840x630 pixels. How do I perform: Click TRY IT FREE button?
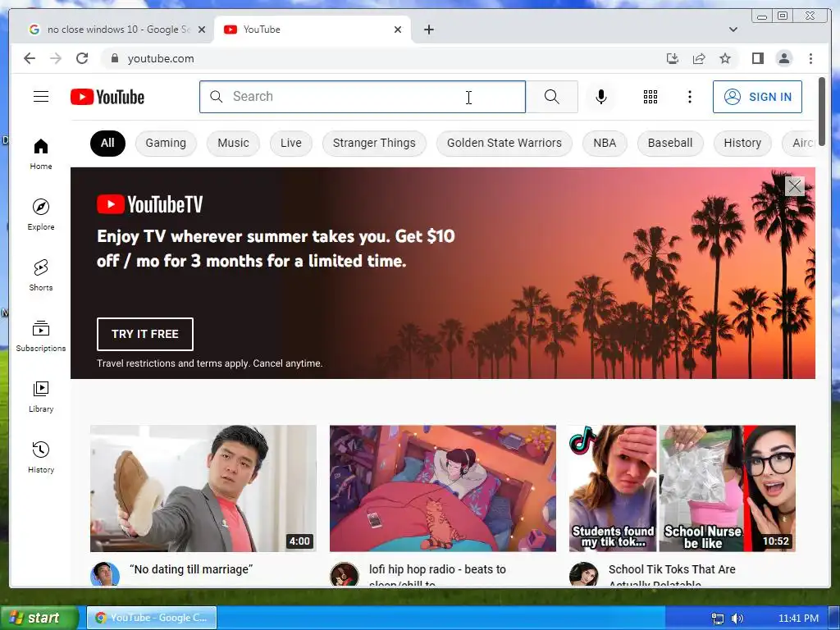[x=144, y=334]
